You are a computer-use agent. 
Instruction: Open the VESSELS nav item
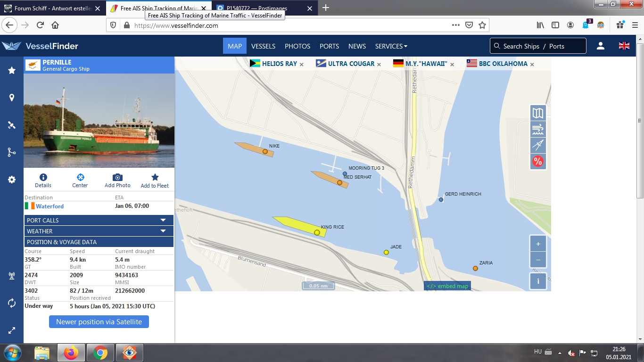263,46
